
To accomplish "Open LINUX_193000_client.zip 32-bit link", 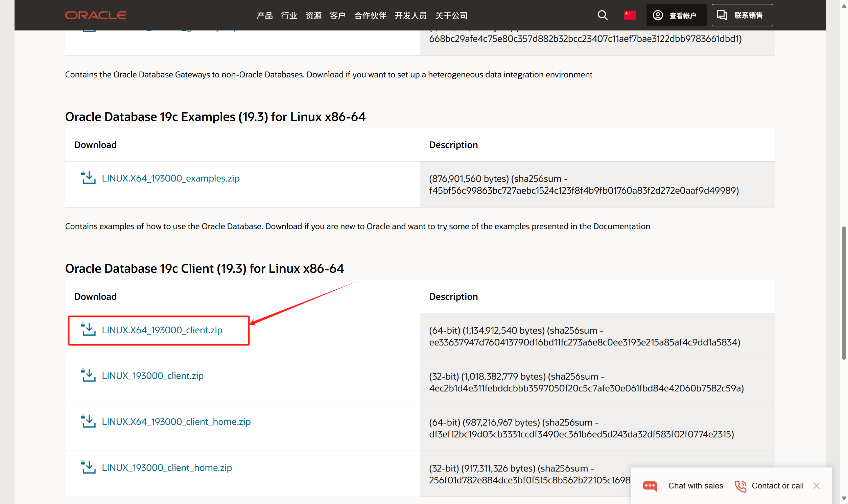I will coord(152,376).
